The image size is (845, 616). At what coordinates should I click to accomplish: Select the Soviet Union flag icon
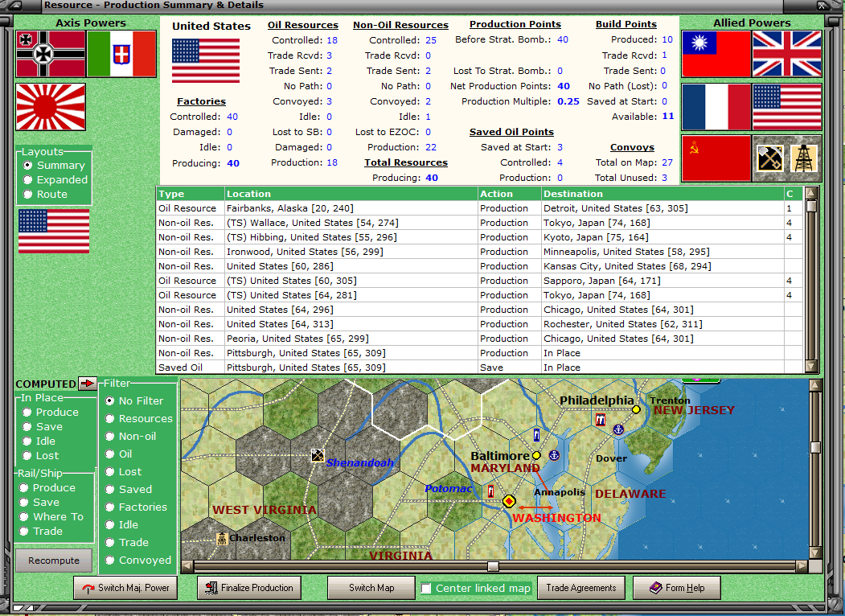click(716, 158)
